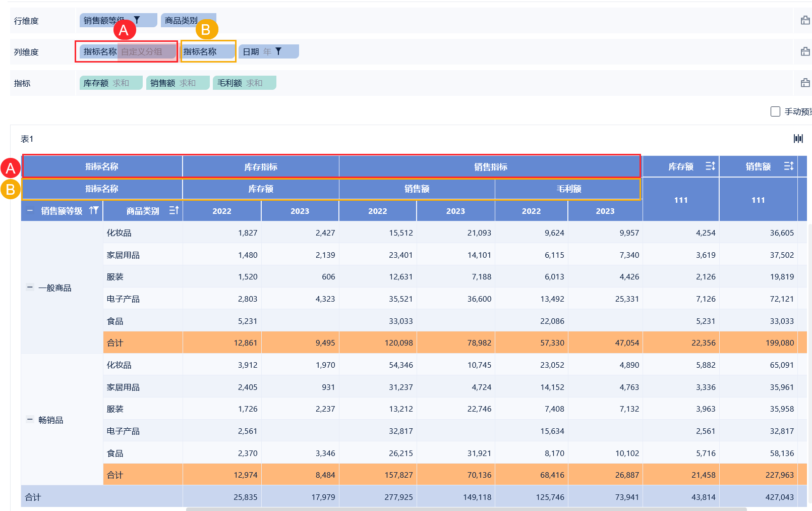The height and width of the screenshot is (511, 812).
Task: Open the toolbox icon in 指标 row
Action: point(805,83)
